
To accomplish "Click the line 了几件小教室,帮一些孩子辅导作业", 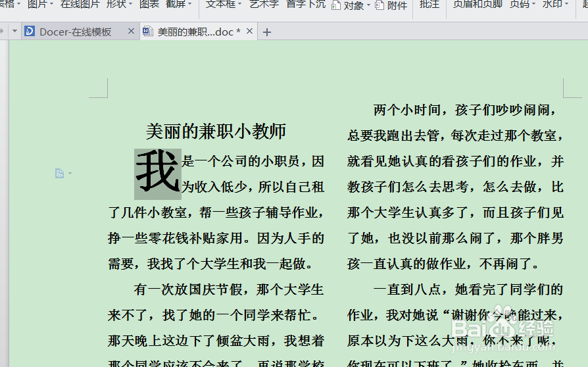I will (x=216, y=212).
